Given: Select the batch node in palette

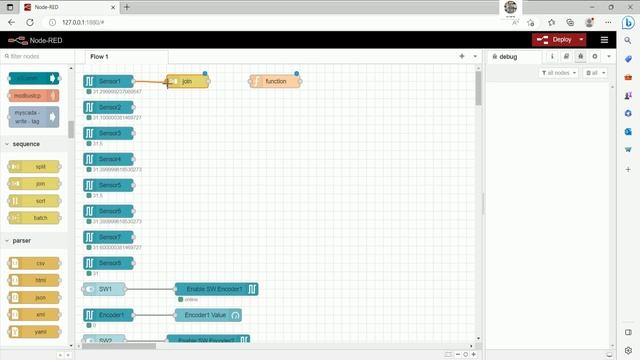Looking at the screenshot, I should point(34,218).
